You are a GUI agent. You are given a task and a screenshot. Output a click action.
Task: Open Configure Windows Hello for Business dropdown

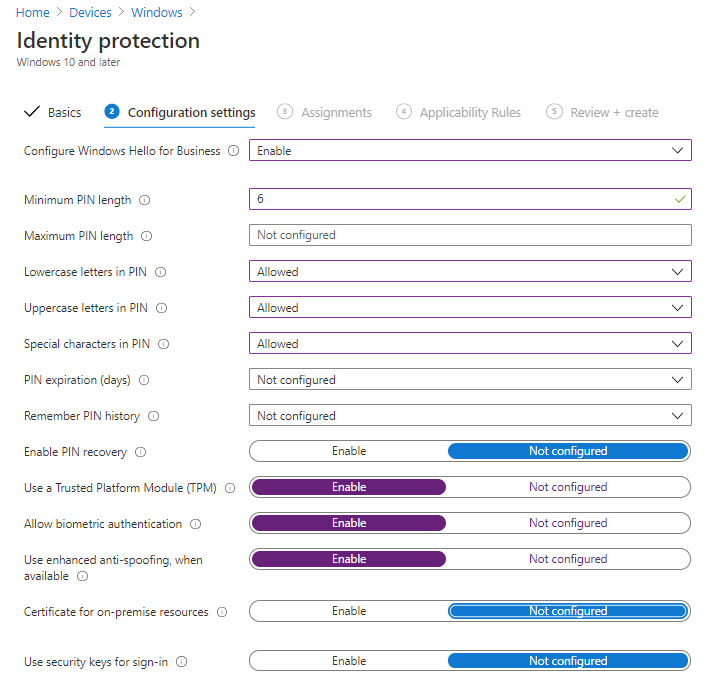(x=470, y=151)
